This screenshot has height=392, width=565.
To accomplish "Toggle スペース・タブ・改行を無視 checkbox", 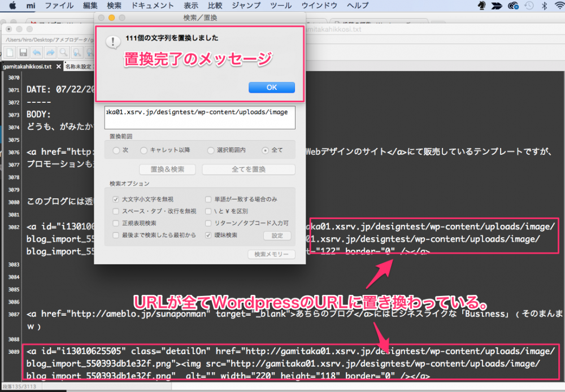I will coord(116,211).
